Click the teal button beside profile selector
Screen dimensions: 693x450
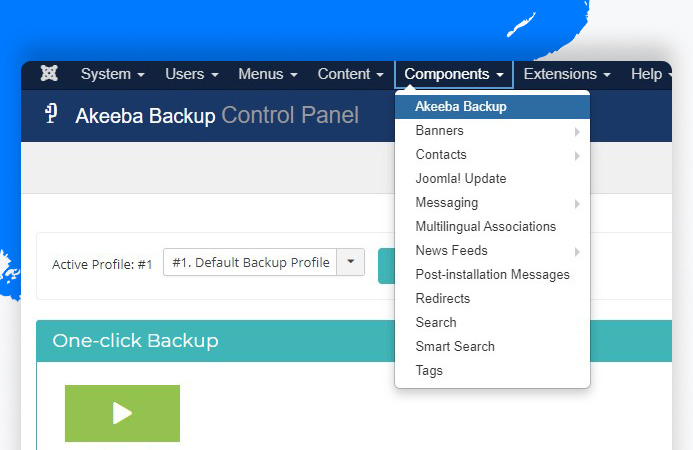[387, 266]
